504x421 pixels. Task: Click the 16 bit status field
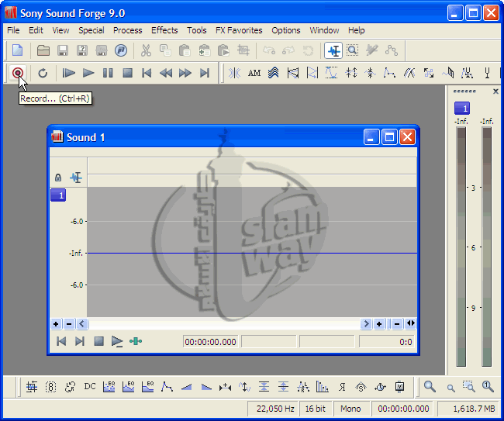click(316, 409)
